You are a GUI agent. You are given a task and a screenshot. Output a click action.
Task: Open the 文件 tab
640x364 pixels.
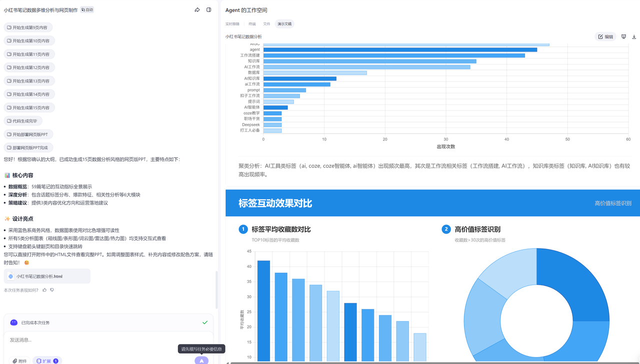pyautogui.click(x=266, y=24)
